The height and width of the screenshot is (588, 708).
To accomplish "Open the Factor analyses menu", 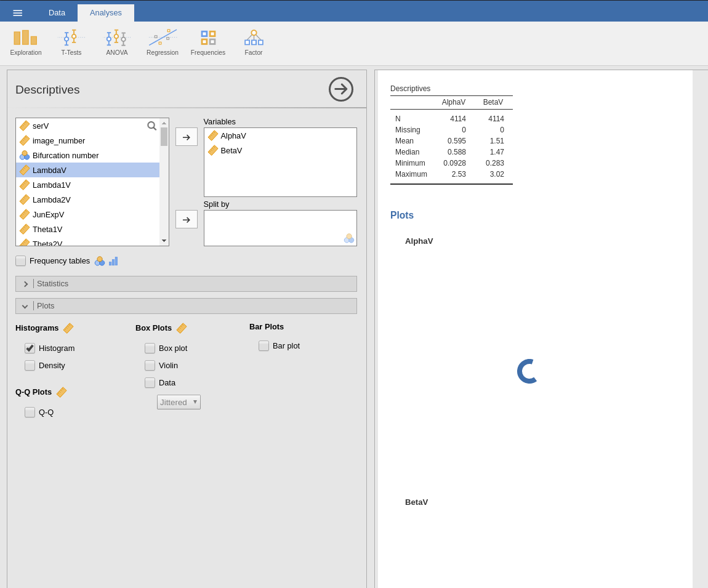I will coord(254,43).
